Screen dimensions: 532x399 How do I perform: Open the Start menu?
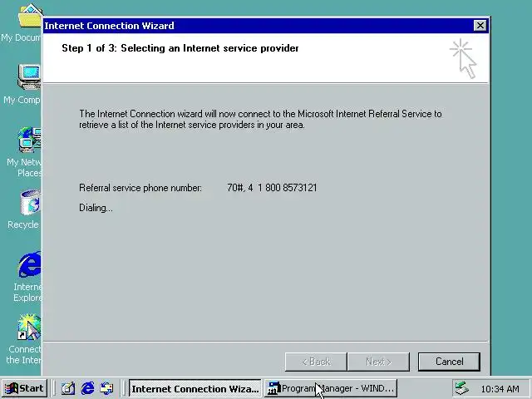(24, 388)
